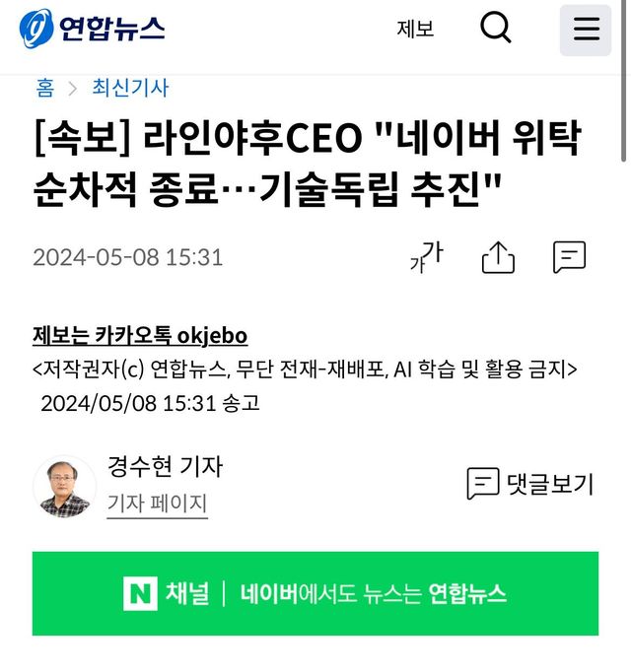Click the vertical scrollbar at right edge
This screenshot has height=672, width=631.
[x=624, y=82]
